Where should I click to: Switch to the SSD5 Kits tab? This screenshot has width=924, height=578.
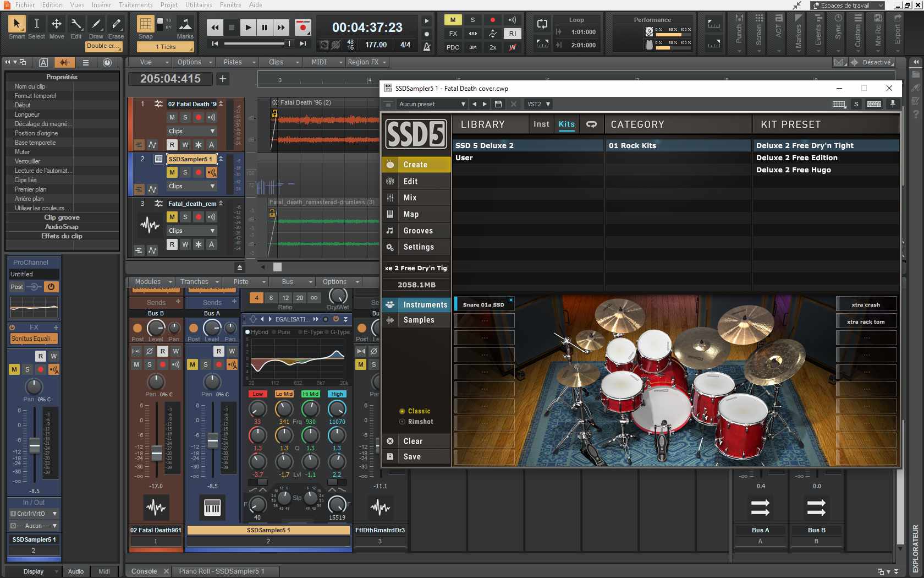(566, 124)
